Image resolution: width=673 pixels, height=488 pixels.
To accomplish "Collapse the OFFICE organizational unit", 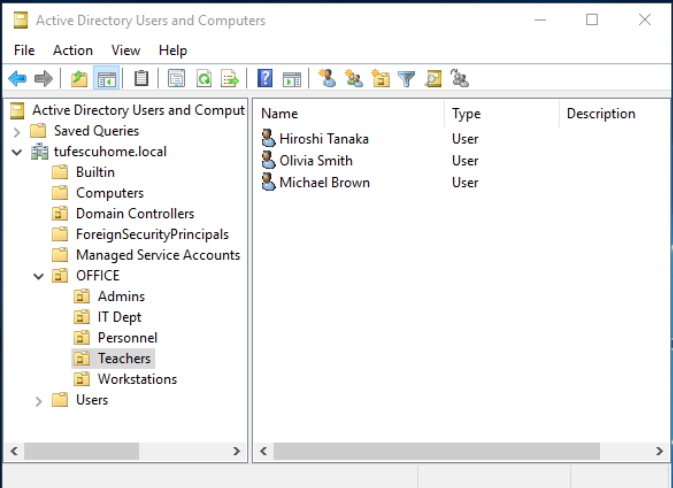I will tap(39, 276).
